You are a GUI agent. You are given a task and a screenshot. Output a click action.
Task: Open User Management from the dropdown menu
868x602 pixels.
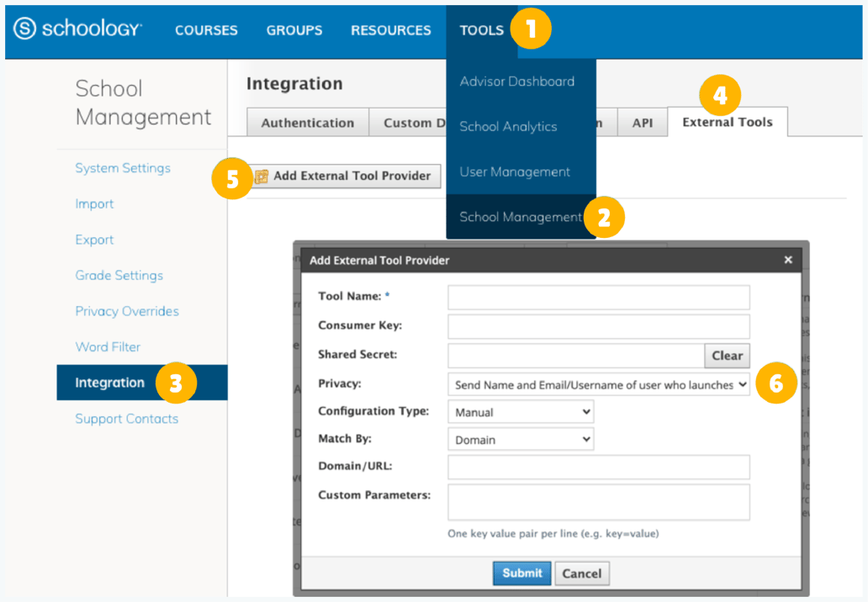[x=514, y=172]
